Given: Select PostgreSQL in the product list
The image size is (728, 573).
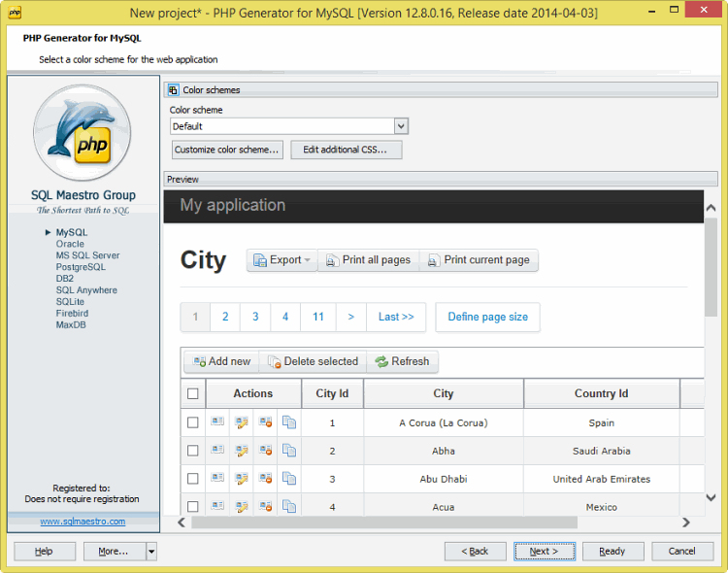Looking at the screenshot, I should [x=81, y=267].
